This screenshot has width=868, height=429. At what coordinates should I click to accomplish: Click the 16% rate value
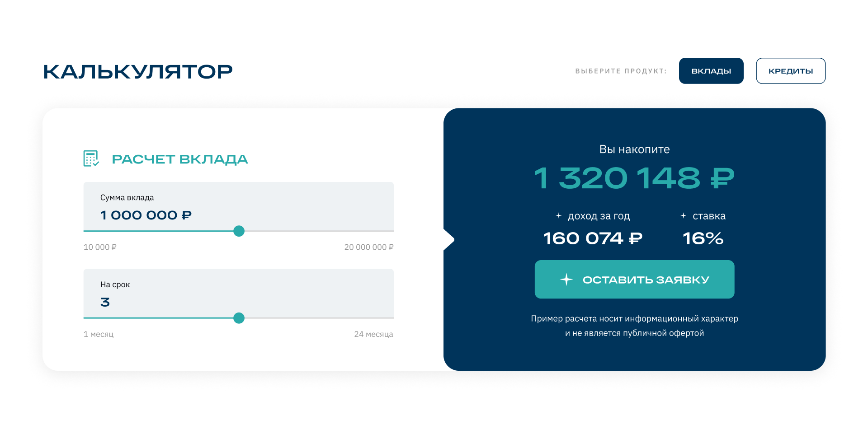(x=703, y=238)
